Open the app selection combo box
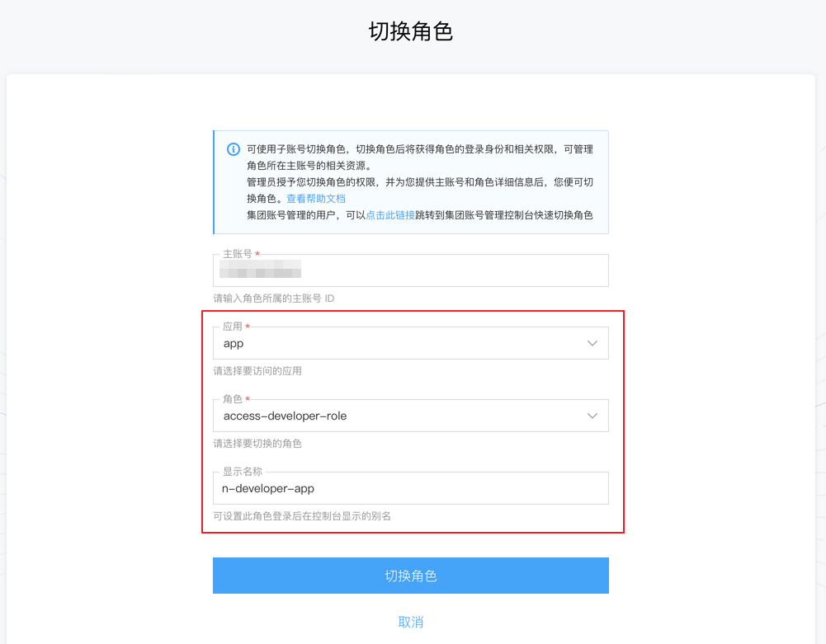Screen dimensions: 826x644 coord(411,343)
